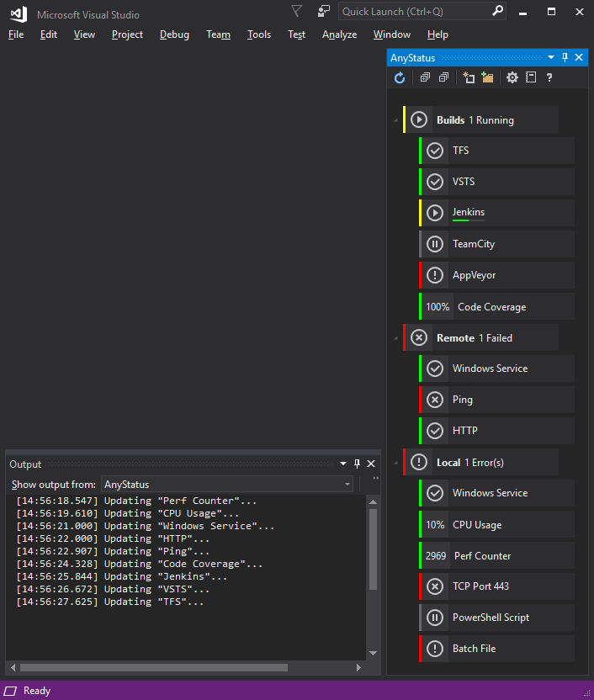Click the Quick Launch search magnifier
Image resolution: width=594 pixels, height=700 pixels.
tap(497, 11)
